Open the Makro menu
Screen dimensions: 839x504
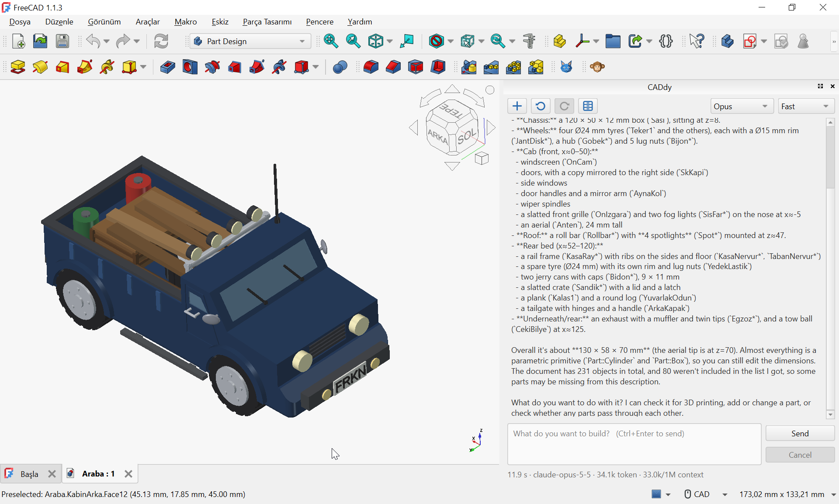186,22
